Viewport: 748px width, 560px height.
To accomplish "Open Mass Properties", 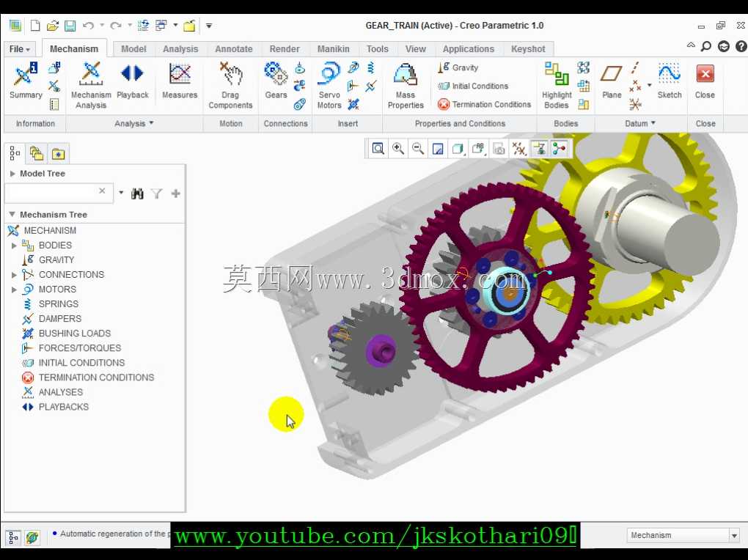I will [406, 85].
